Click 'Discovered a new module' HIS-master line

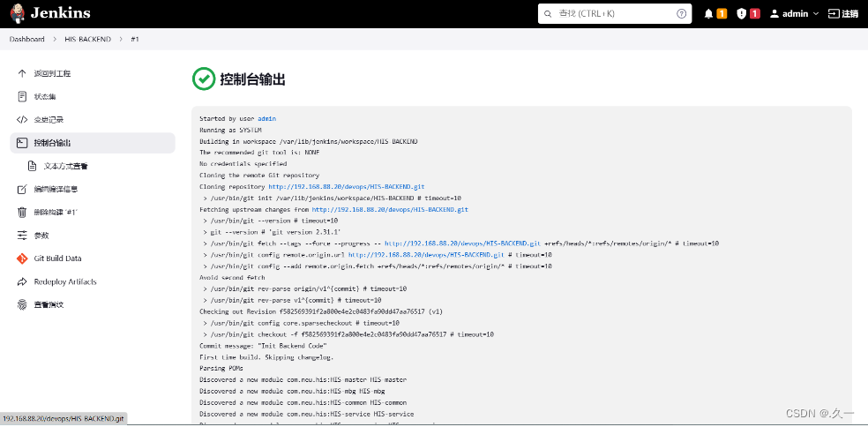303,380
